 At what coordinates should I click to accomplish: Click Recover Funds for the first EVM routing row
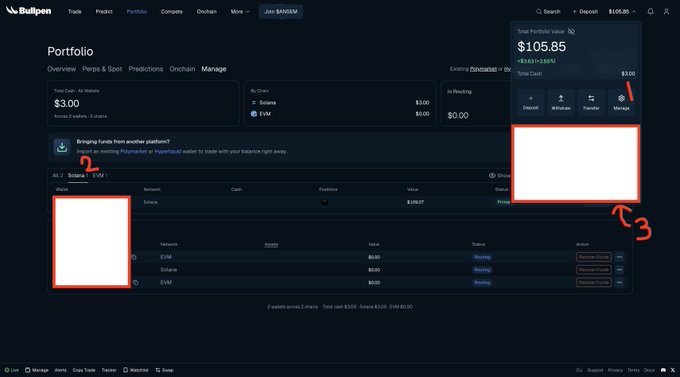(x=594, y=257)
